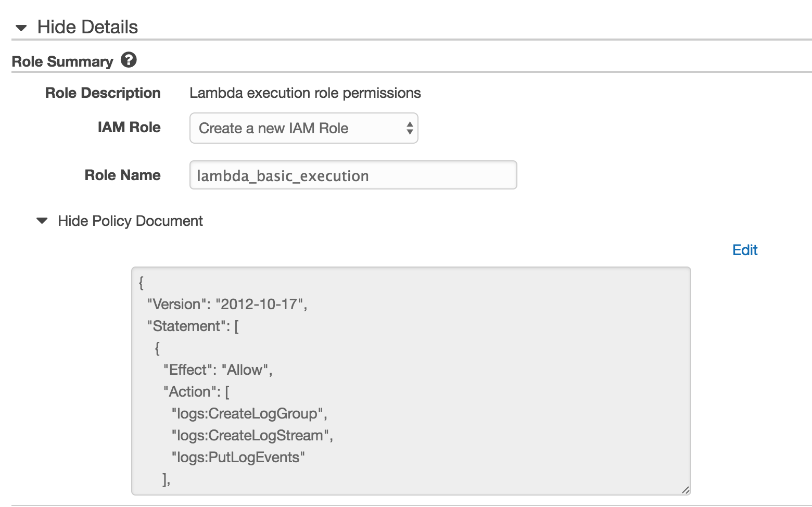Click the "logs:CreateLogGroup" action line
The height and width of the screenshot is (507, 812).
coord(249,414)
